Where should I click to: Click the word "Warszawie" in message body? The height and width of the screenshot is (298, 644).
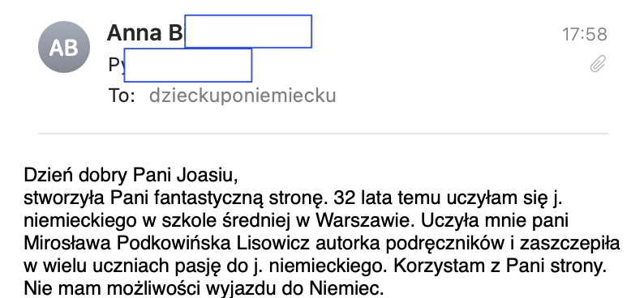tap(363, 221)
